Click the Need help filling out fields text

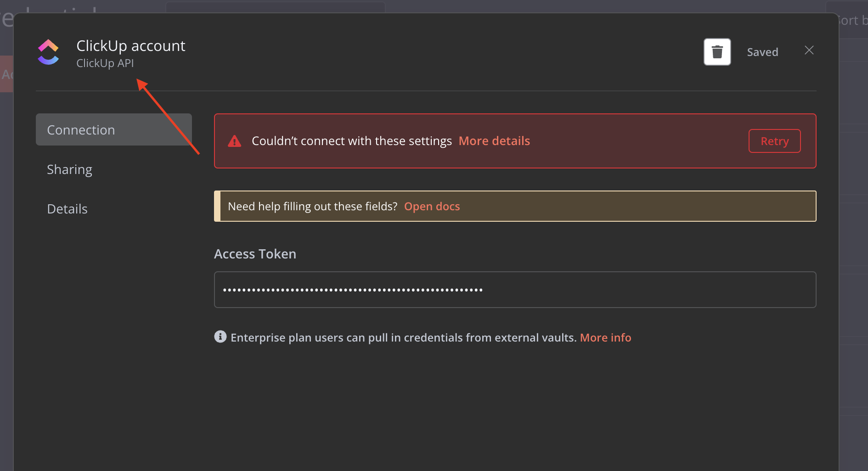click(312, 207)
